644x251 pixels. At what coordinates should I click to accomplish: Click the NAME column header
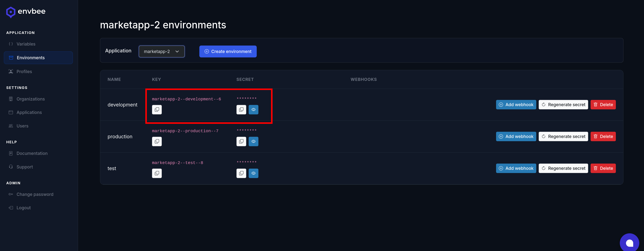tap(114, 79)
